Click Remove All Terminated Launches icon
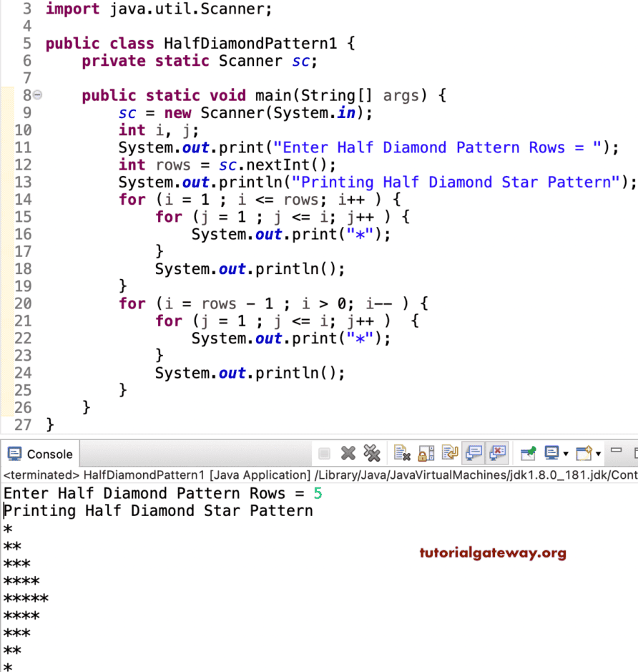Screen dimensions: 638x672 pos(371,453)
